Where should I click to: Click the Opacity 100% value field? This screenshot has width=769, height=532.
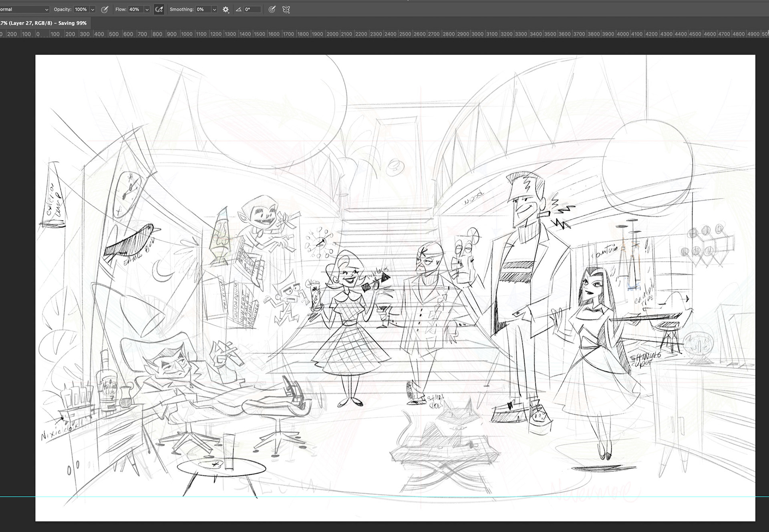pyautogui.click(x=81, y=9)
